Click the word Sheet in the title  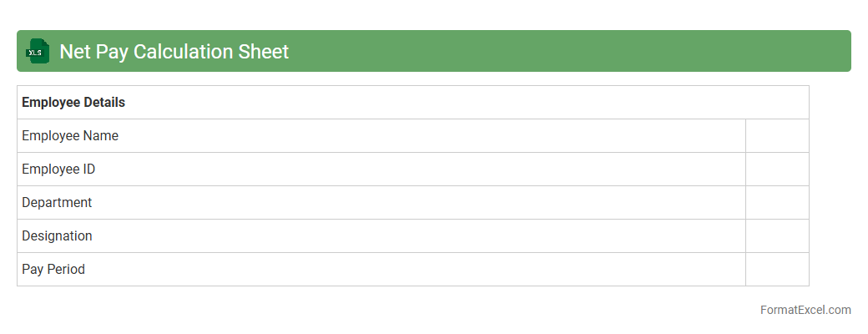click(264, 52)
